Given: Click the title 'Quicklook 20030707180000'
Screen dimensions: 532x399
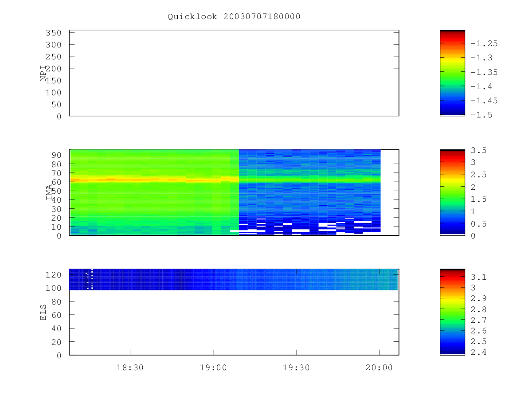Looking at the screenshot, I should pyautogui.click(x=234, y=16).
